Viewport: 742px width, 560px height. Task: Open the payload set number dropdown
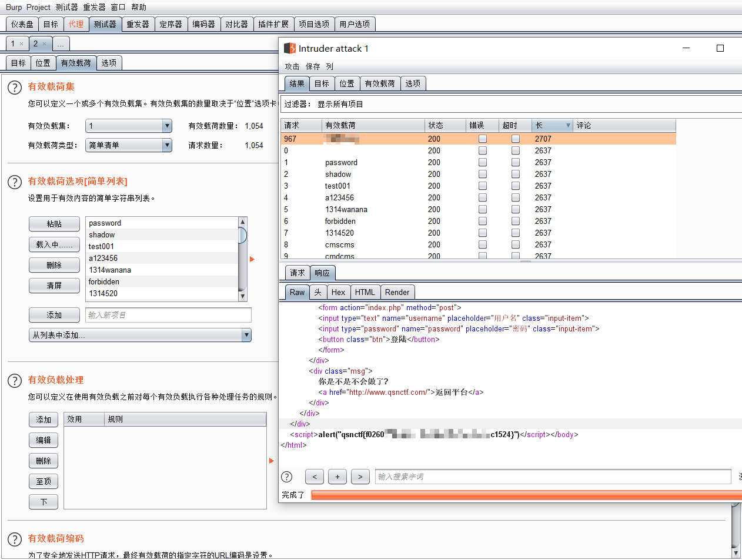coord(129,126)
